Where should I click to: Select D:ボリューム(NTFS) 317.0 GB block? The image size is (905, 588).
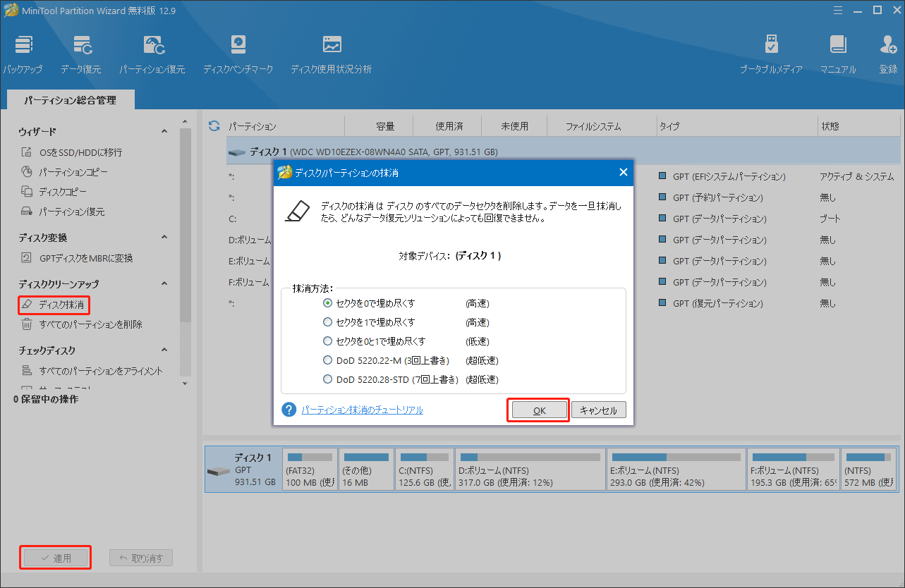(x=530, y=469)
